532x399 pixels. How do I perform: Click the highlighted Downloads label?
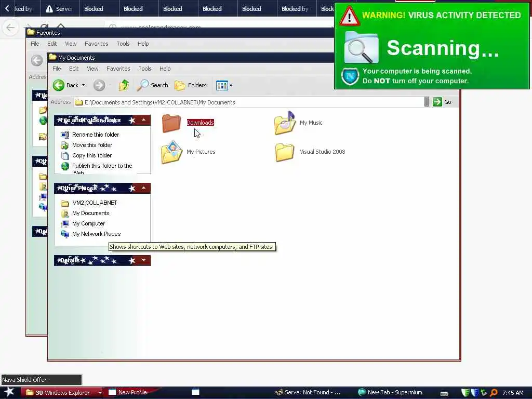[x=200, y=123]
